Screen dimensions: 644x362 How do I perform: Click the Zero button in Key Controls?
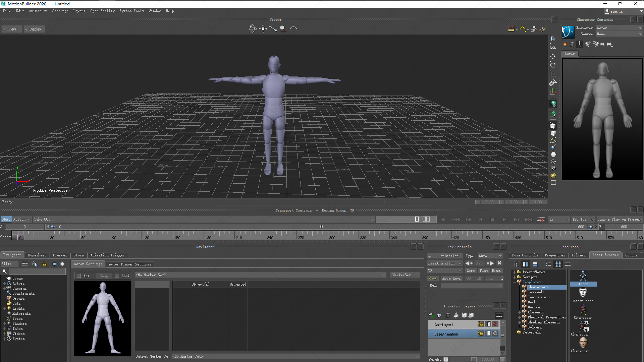471,270
